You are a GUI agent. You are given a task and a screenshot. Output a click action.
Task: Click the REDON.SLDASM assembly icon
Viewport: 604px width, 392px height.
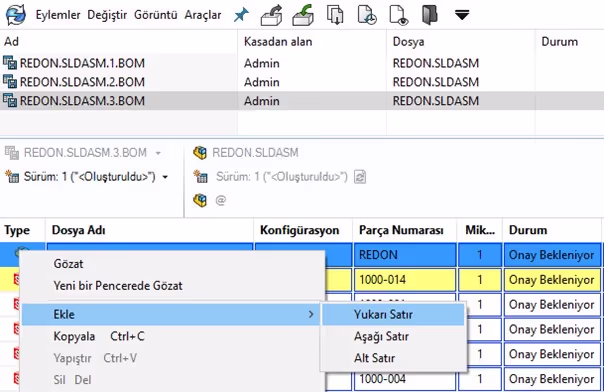[200, 153]
